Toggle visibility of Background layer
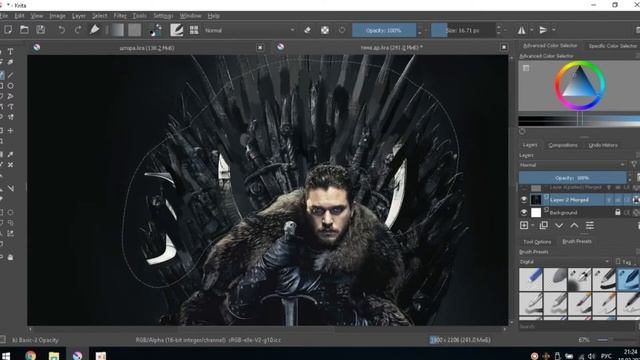 (x=524, y=212)
